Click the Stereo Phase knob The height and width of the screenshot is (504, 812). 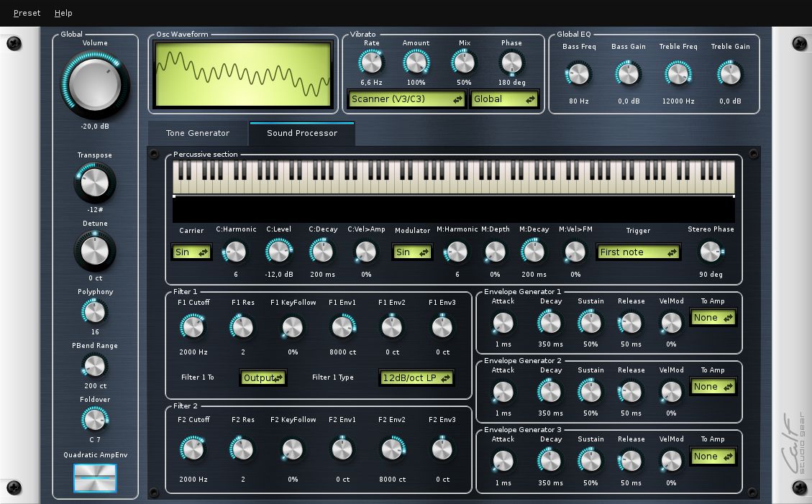pos(710,252)
